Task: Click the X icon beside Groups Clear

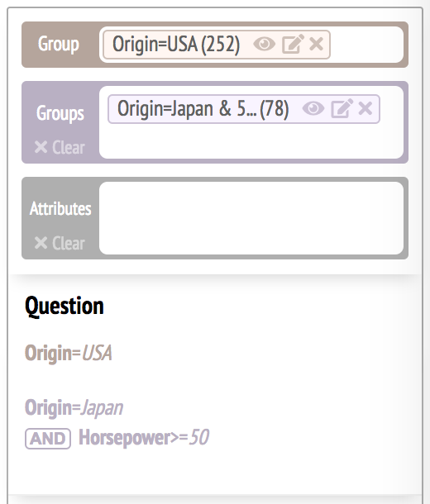Action: 41,147
